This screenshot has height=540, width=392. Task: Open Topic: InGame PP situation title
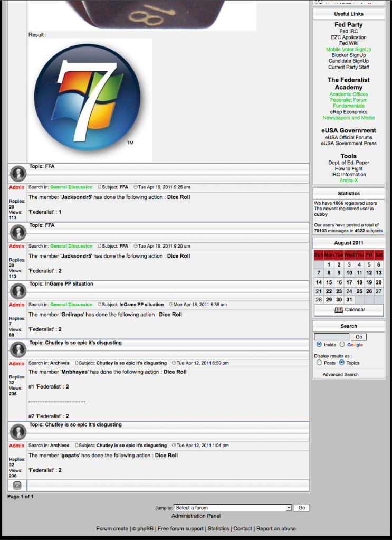pyautogui.click(x=61, y=284)
